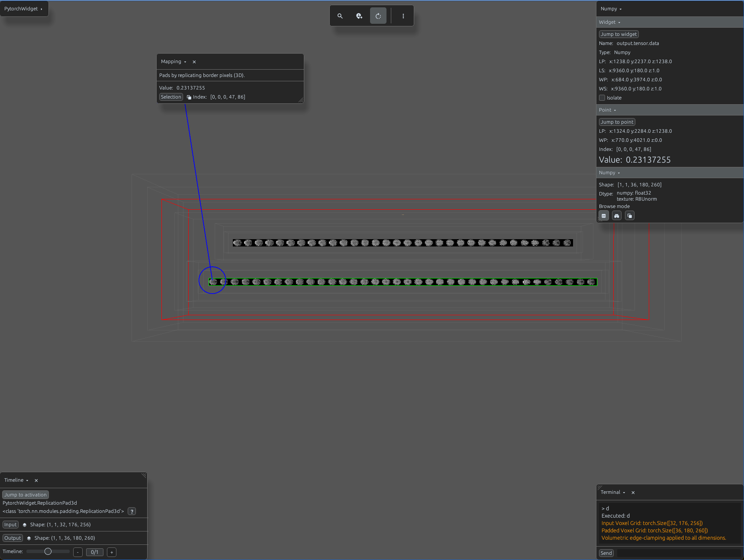Screen dimensions: 744x560
Task: Close the Timeline panel
Action: click(36, 480)
